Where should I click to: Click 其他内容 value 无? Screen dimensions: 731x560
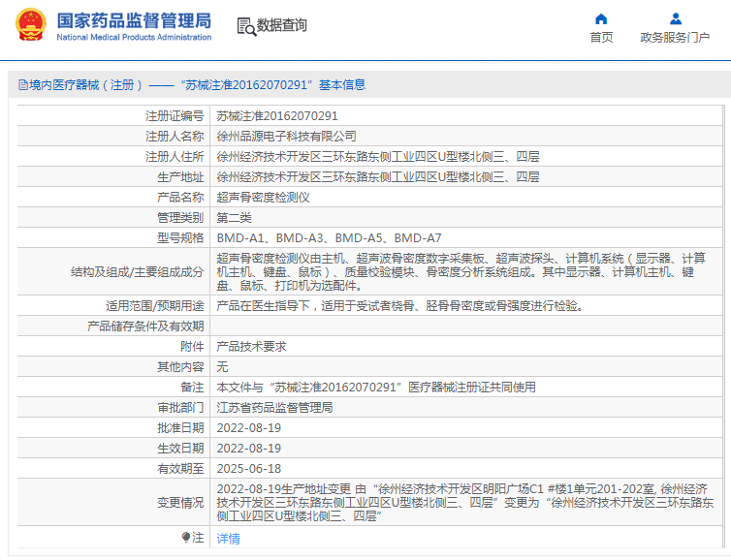click(x=222, y=366)
